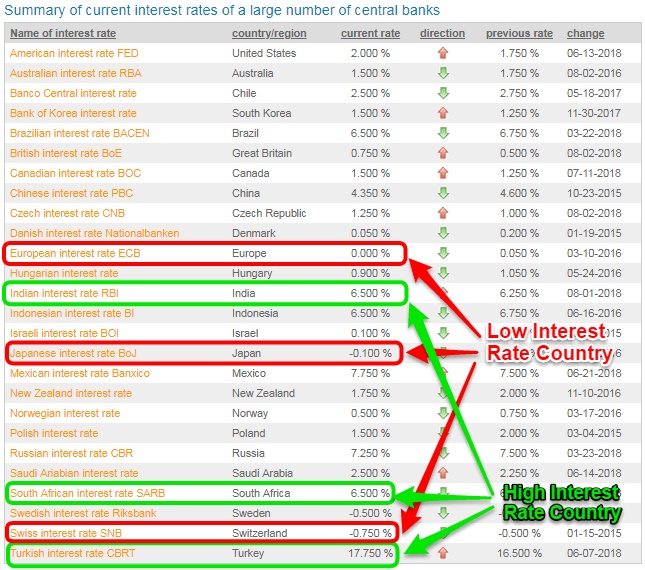This screenshot has height=570, width=645.
Task: Click green down arrow in Chile row
Action: (x=443, y=93)
